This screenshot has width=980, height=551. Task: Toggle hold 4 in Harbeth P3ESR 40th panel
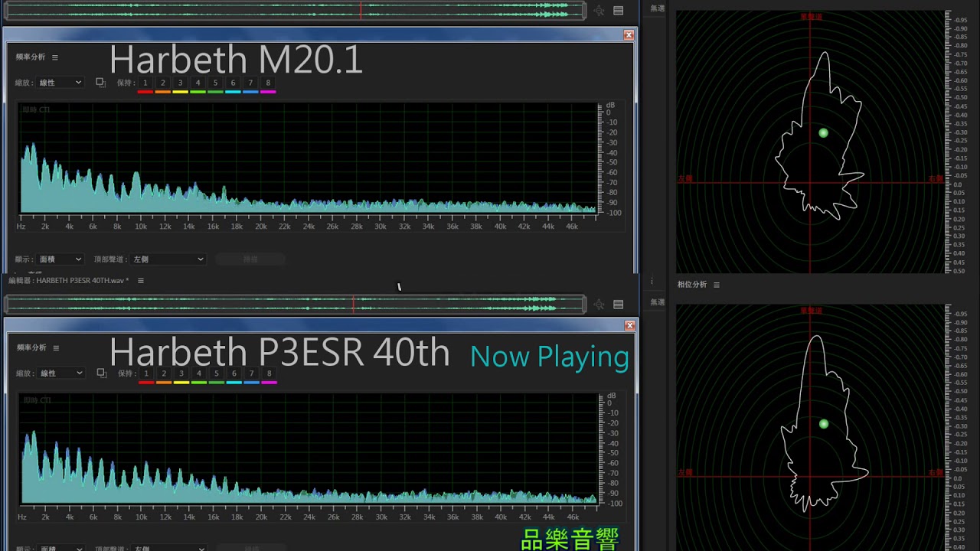tap(199, 373)
